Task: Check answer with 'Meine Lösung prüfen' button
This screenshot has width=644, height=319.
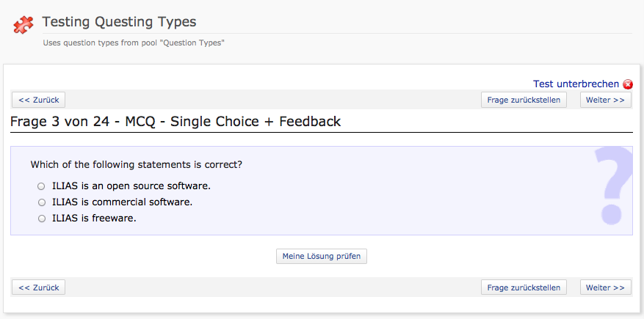Action: point(322,256)
